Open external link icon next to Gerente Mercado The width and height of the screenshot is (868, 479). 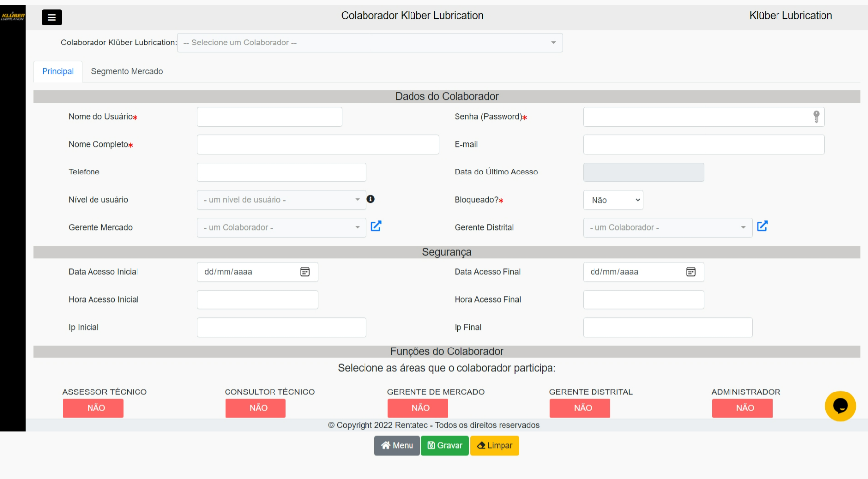376,226
